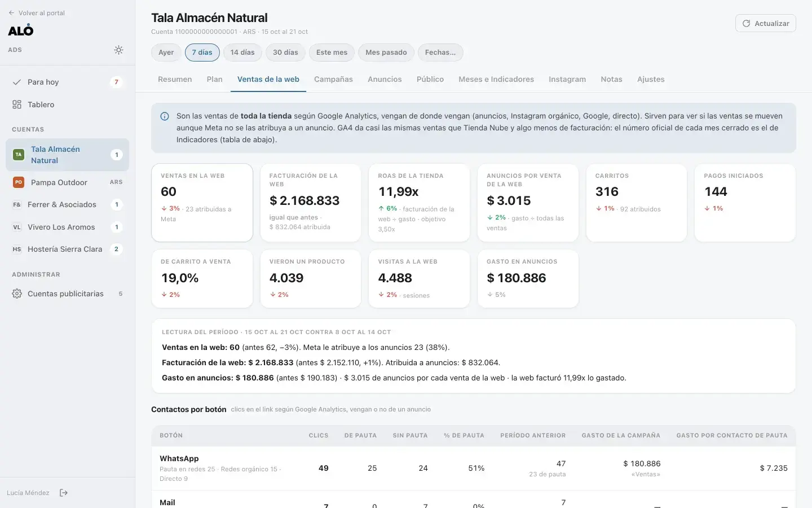Open the Cuentas publicitarias gear icon
The height and width of the screenshot is (508, 812).
point(17,294)
